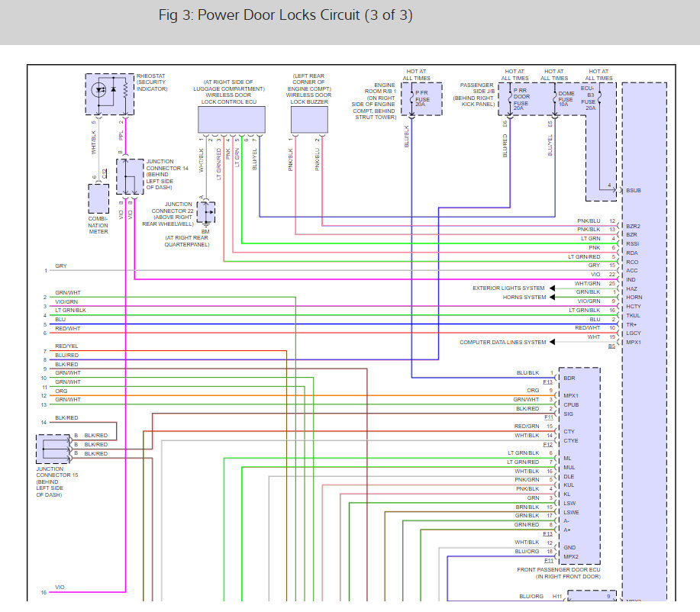Click the GND terminal label

(x=569, y=548)
